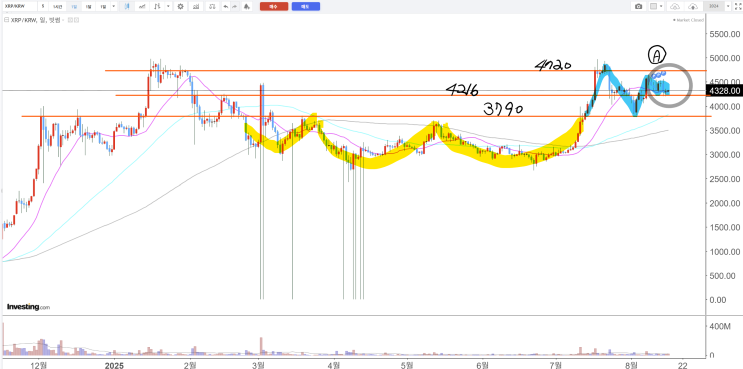Click the 5500.00 price axis label

[725, 34]
